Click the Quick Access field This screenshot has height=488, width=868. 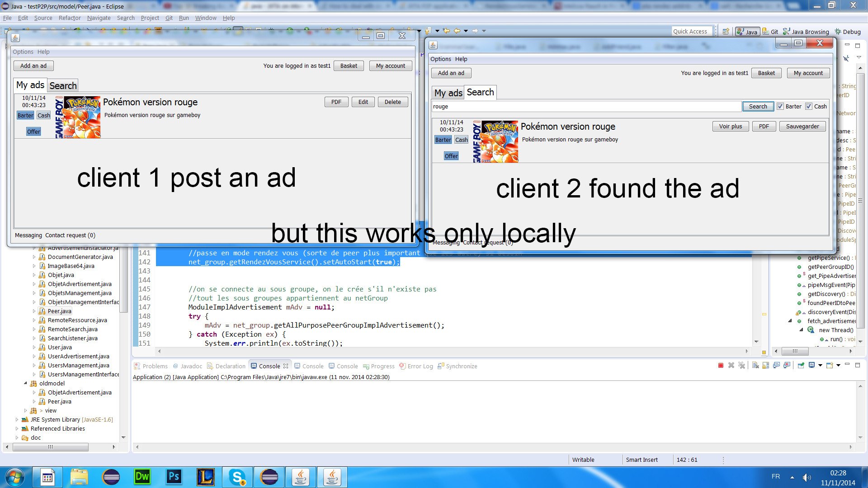pyautogui.click(x=691, y=31)
